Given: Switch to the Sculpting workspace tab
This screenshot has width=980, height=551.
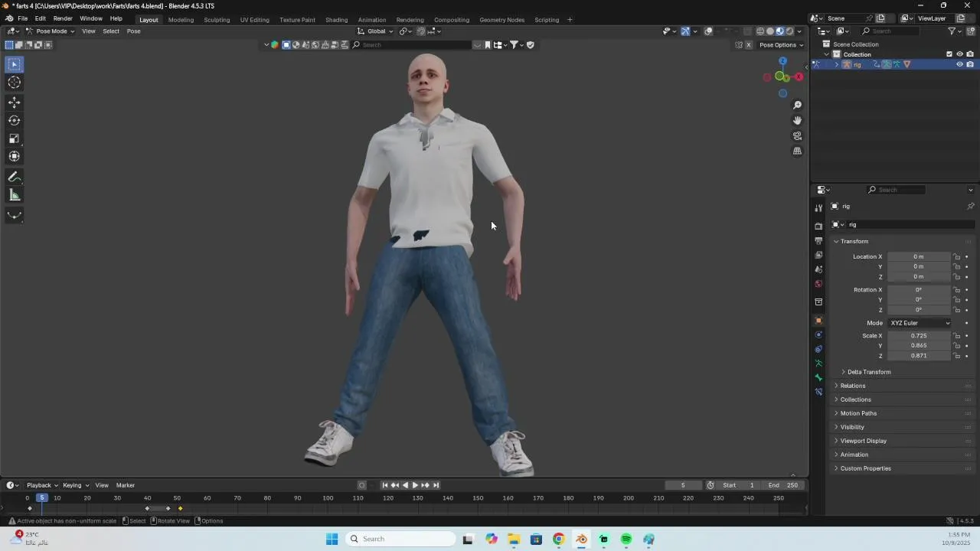Looking at the screenshot, I should [x=217, y=20].
